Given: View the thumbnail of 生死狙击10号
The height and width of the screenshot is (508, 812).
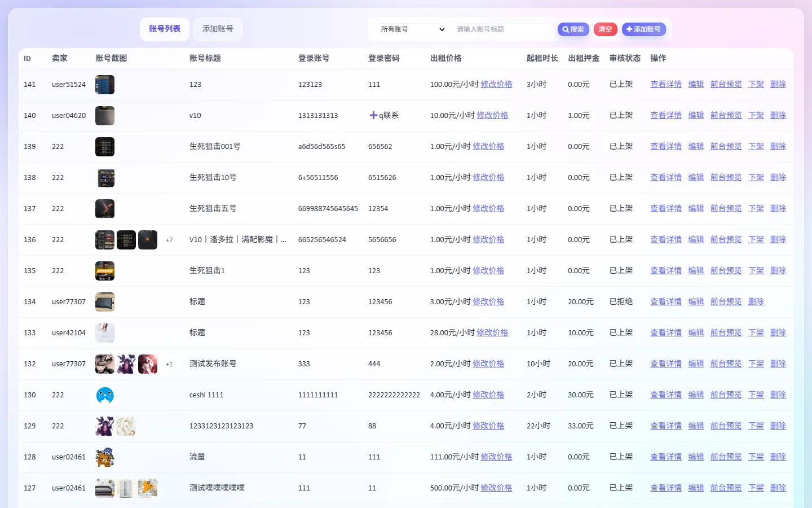Looking at the screenshot, I should click(x=105, y=178).
